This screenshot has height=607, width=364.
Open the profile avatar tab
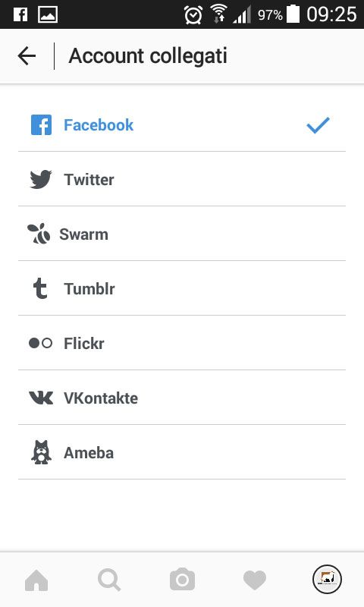[328, 579]
